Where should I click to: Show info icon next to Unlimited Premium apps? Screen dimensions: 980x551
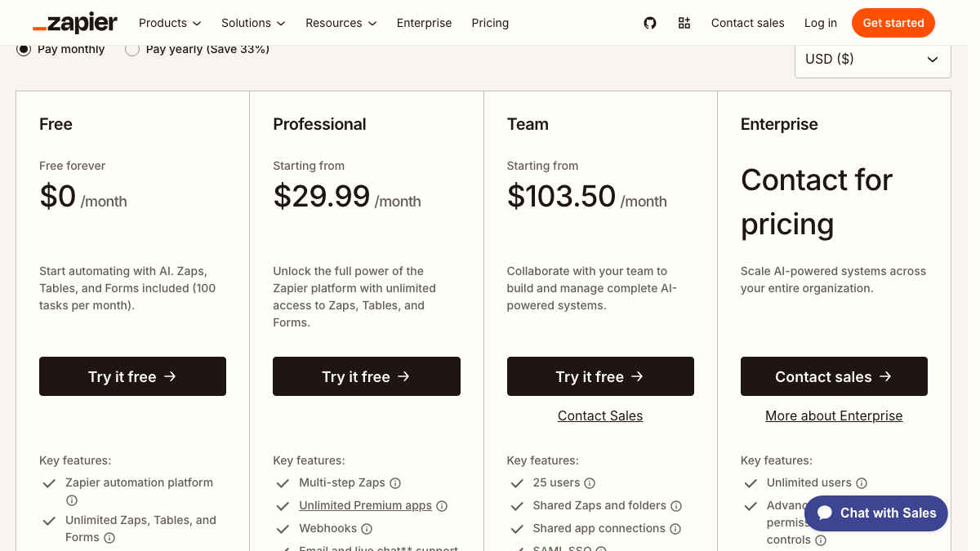[x=442, y=506]
